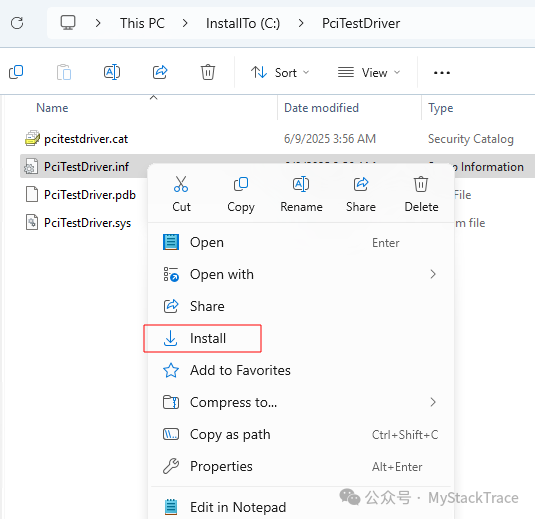Expand Open with submenu
The height and width of the screenshot is (519, 535).
tap(301, 274)
